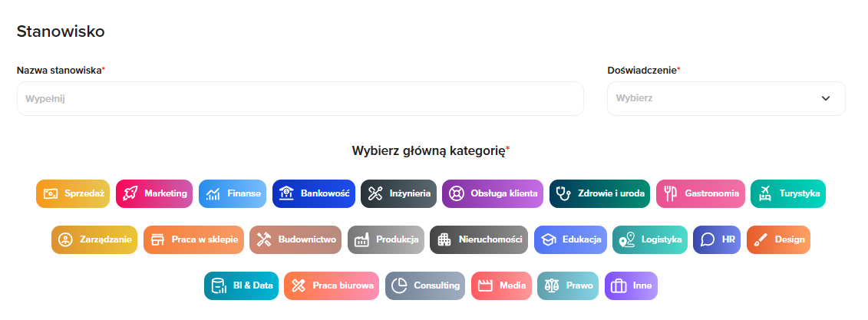This screenshot has width=868, height=320.
Task: Expand Doświadczenie list using chevron arrow
Action: (826, 98)
